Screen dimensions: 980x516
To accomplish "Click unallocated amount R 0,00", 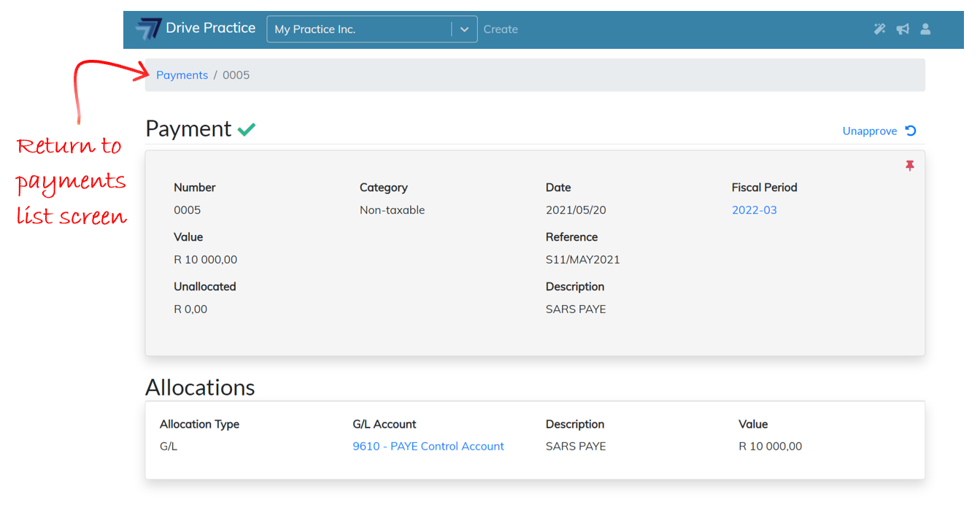I will click(x=190, y=309).
